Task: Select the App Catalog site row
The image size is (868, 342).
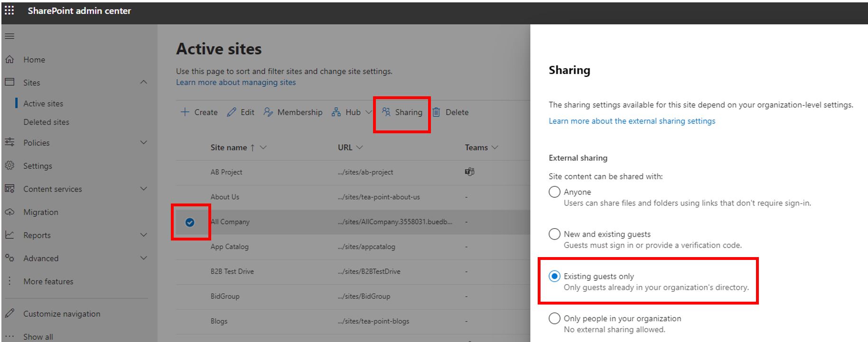Action: tap(353, 247)
